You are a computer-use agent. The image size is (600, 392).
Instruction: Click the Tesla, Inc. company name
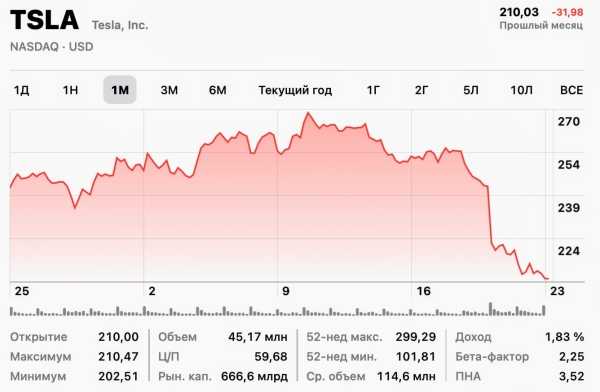click(x=120, y=25)
